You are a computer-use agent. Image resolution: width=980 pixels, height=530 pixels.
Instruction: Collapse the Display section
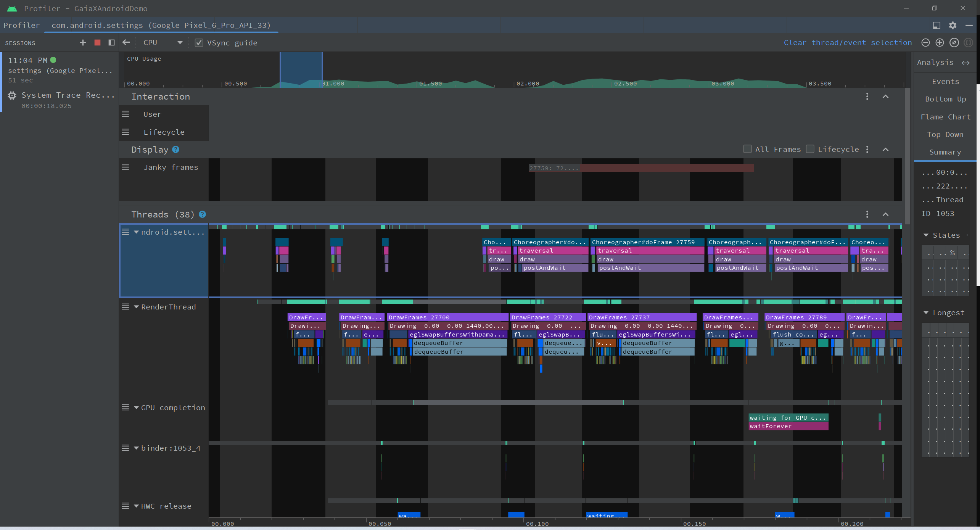pyautogui.click(x=885, y=150)
